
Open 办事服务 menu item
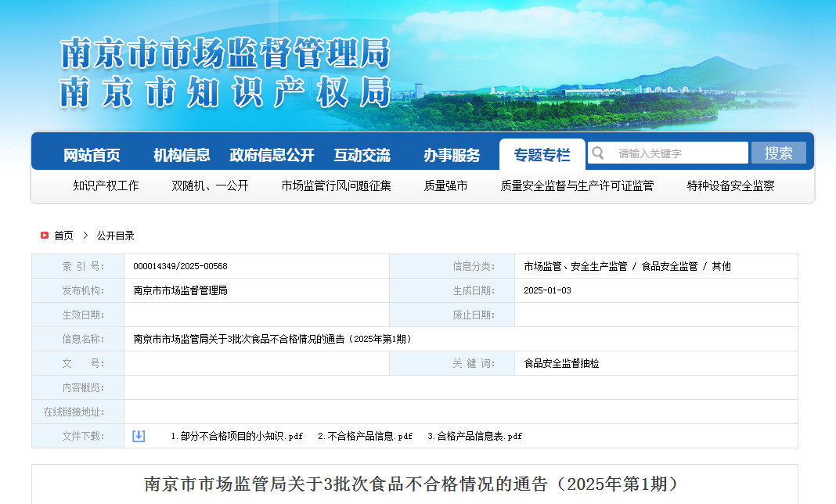(x=452, y=155)
